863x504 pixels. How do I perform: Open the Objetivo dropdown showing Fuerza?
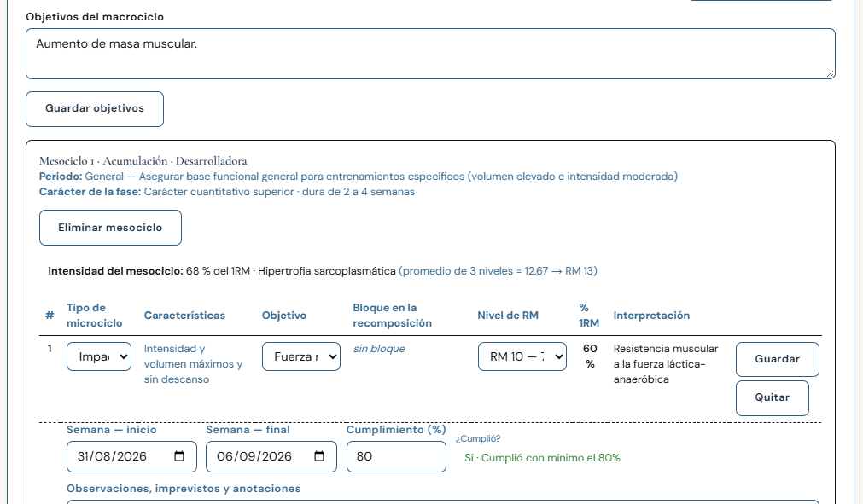301,356
